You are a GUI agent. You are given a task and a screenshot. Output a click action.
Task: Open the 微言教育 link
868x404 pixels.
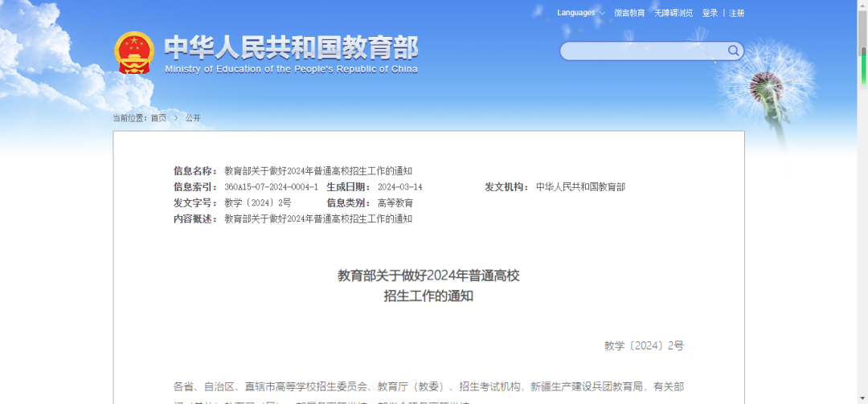pos(629,13)
